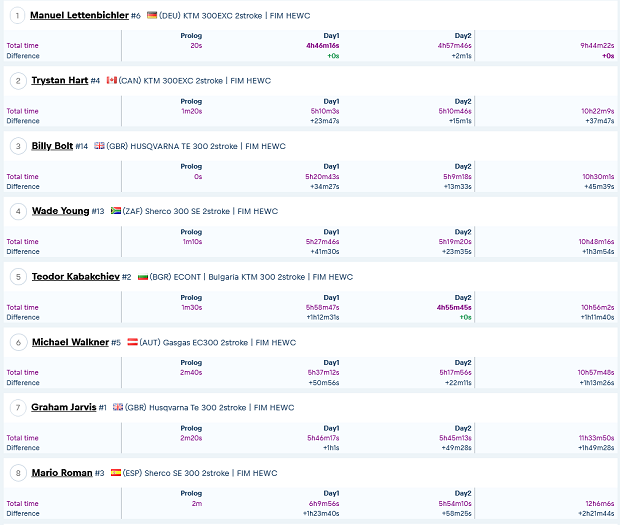The image size is (620, 525).
Task: Click position badge number 5
Action: [x=17, y=276]
